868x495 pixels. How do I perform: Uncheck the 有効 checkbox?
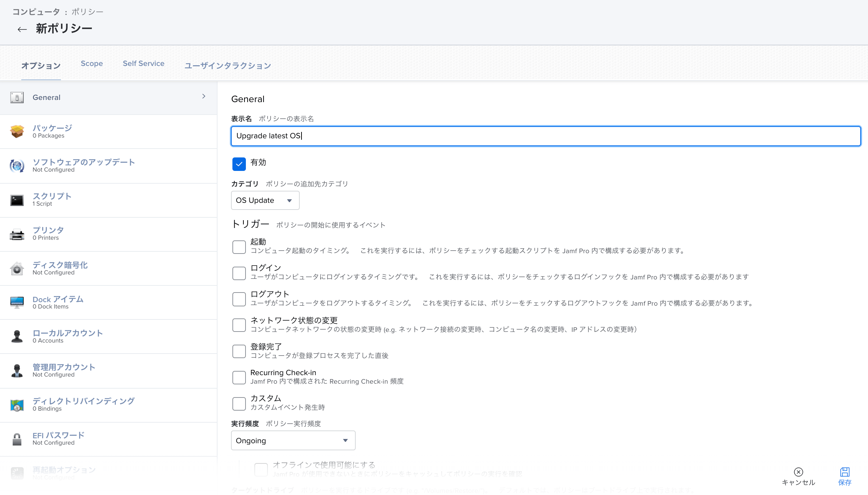239,164
